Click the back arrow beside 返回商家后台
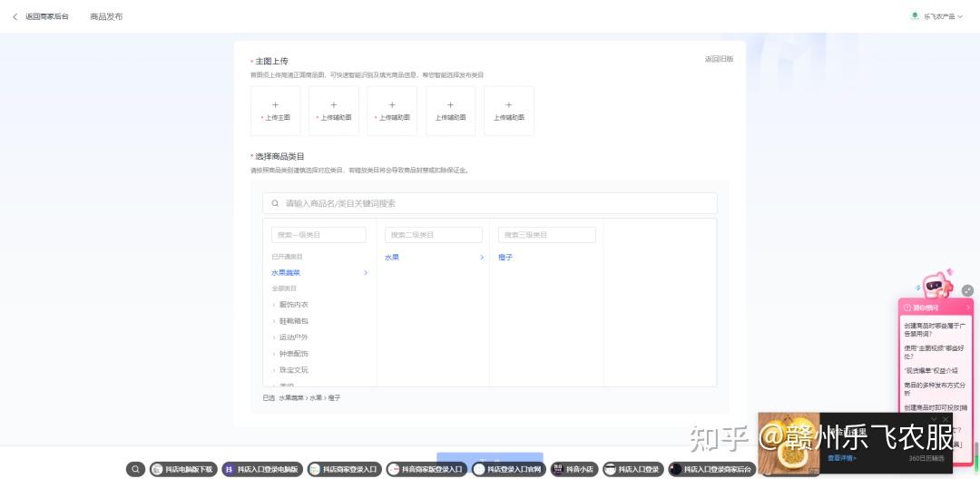The width and height of the screenshot is (980, 479). tap(15, 17)
